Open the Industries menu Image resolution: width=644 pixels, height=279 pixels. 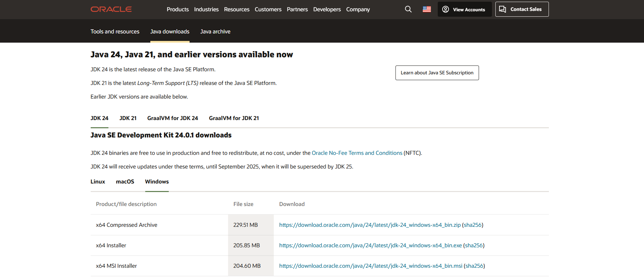tap(206, 9)
